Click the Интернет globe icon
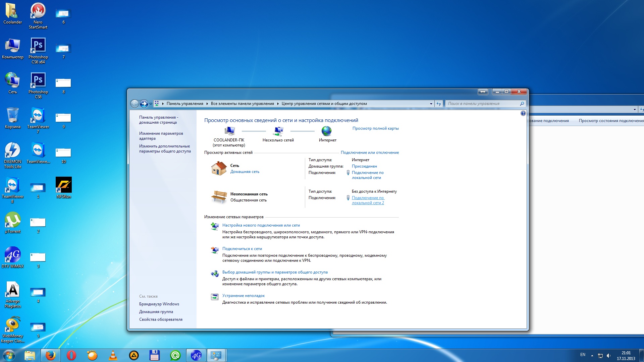Image resolution: width=644 pixels, height=362 pixels. click(326, 131)
